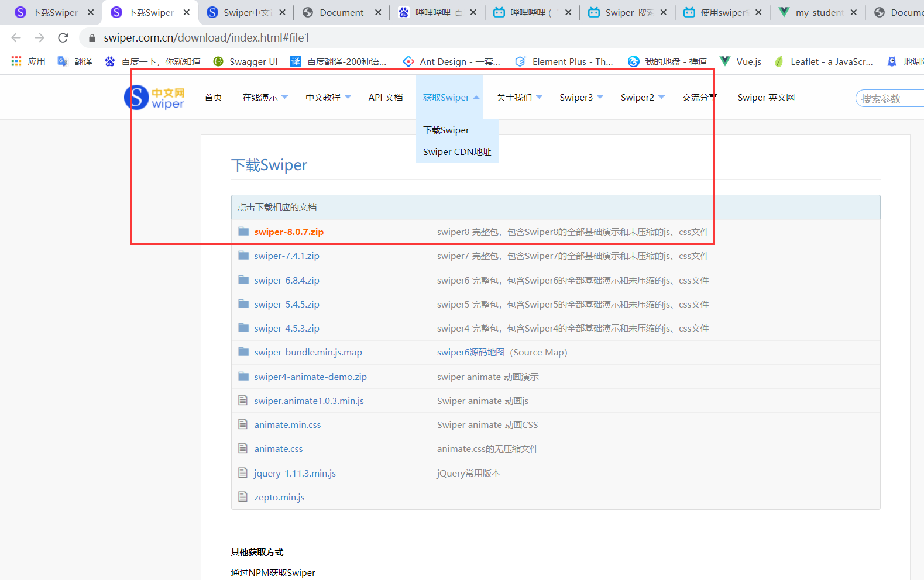924x580 pixels.
Task: Click the 下载Swiper page heading
Action: tap(269, 165)
